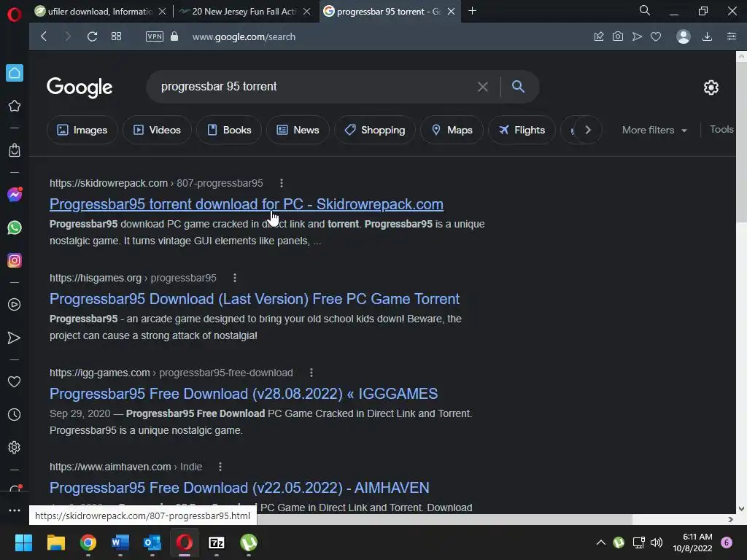This screenshot has width=747, height=560.
Task: Open Instagram in the sidebar
Action: [15, 260]
